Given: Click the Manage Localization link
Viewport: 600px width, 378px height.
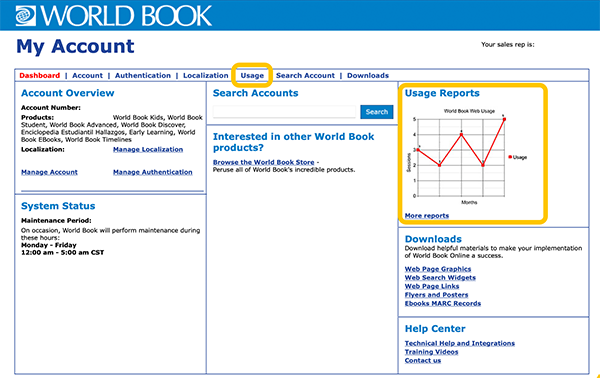Looking at the screenshot, I should (x=148, y=149).
